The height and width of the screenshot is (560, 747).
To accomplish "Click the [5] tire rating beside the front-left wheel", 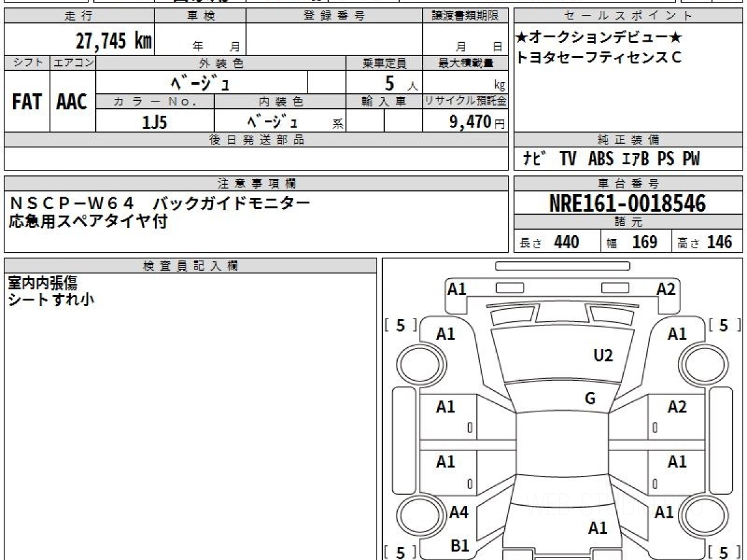I will click(x=400, y=325).
